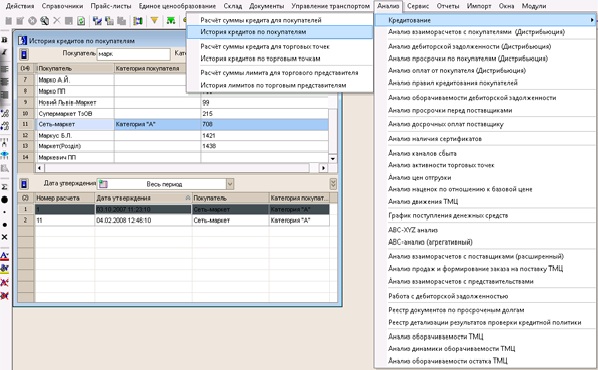
Task: Open the Справочники menu
Action: point(62,6)
